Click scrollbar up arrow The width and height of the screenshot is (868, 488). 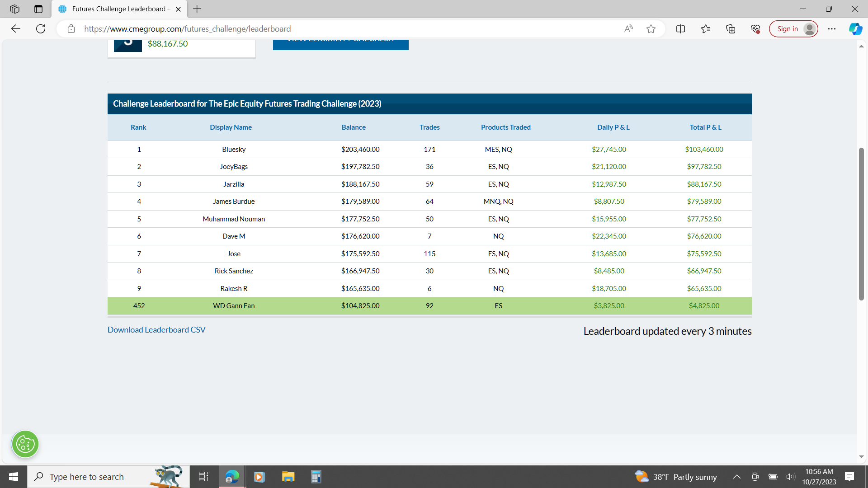click(861, 46)
